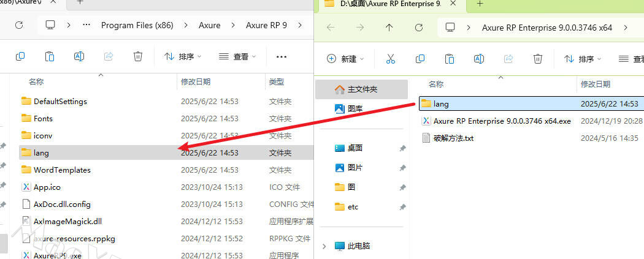Refresh the left Explorer window
The width and height of the screenshot is (644, 259).
(x=19, y=25)
